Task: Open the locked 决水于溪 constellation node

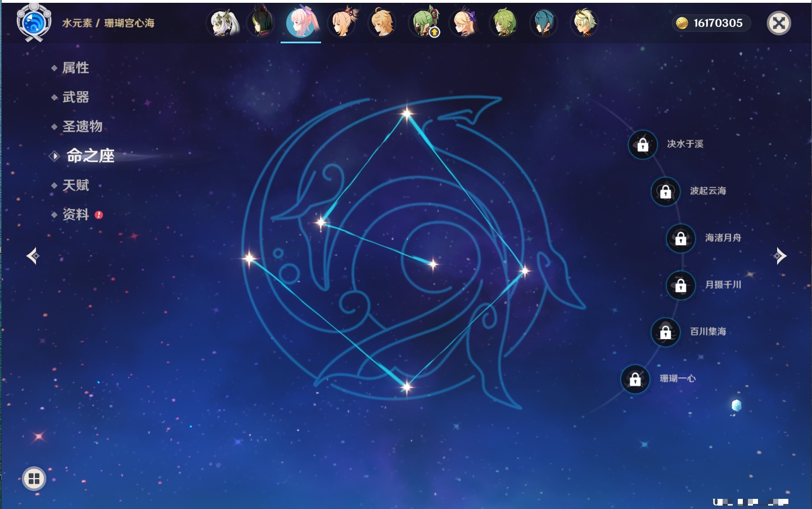Action: click(643, 145)
